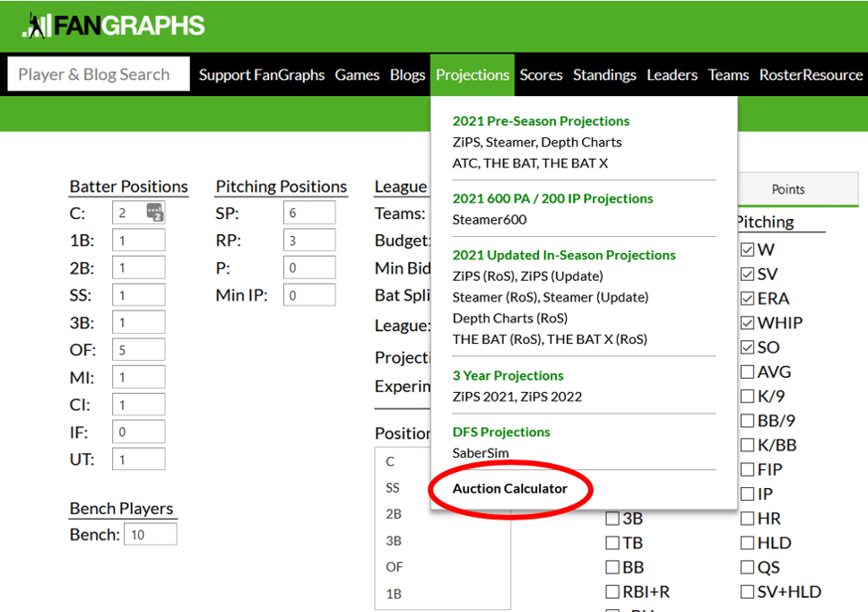The width and height of the screenshot is (868, 612).
Task: Open the Standings menu
Action: [604, 75]
